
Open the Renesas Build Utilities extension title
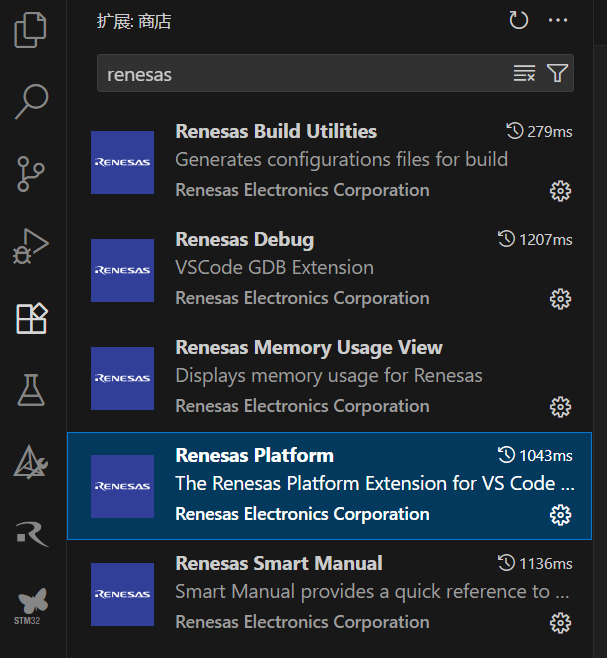click(x=276, y=131)
